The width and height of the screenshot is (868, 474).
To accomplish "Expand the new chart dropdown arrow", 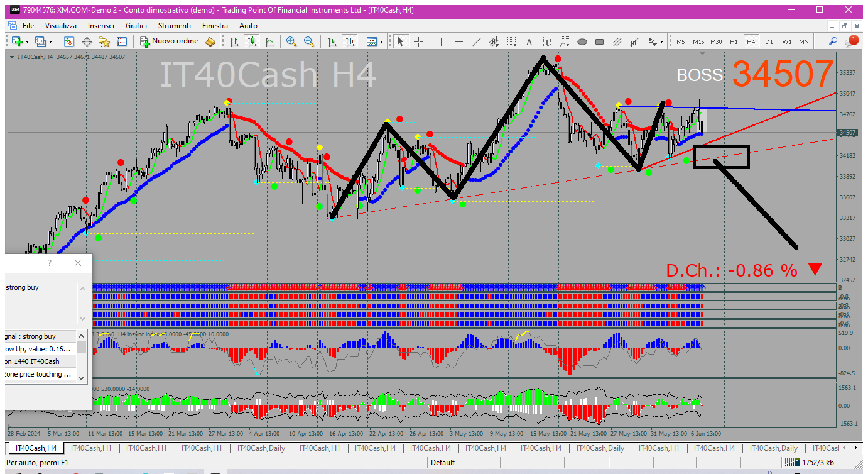I will (x=26, y=42).
